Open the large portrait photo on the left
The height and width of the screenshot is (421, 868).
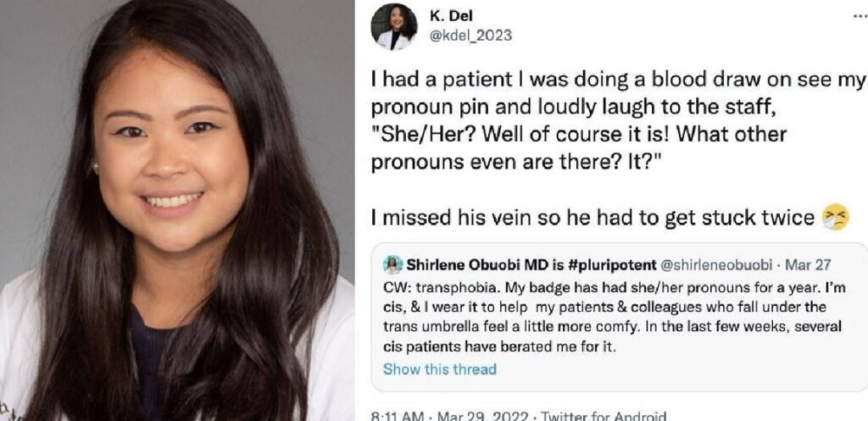click(x=177, y=210)
